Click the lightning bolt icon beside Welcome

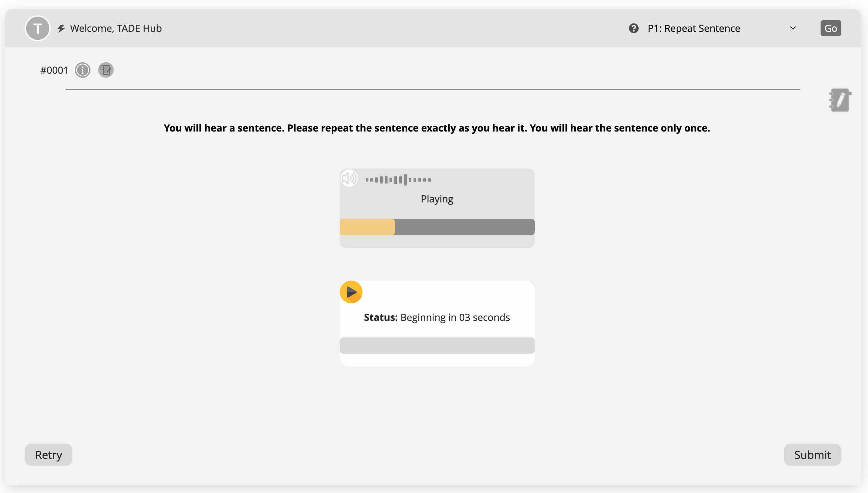click(61, 29)
